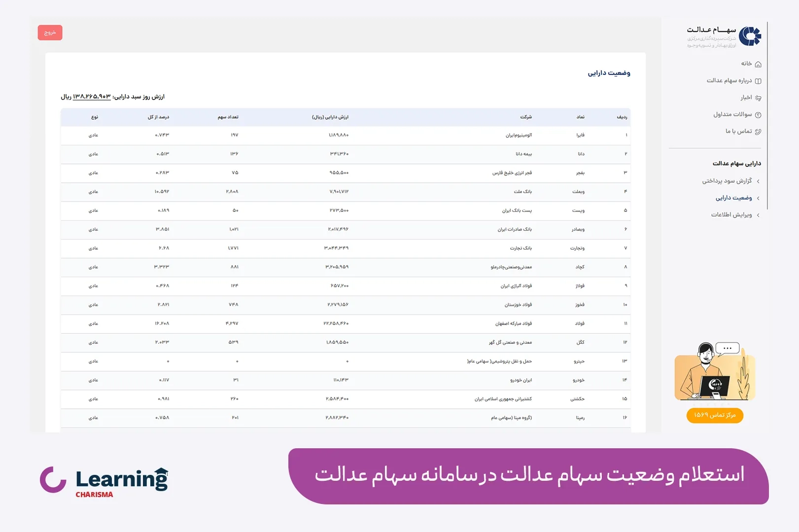
Task: Click the حکشتی symbol cell
Action: [578, 399]
